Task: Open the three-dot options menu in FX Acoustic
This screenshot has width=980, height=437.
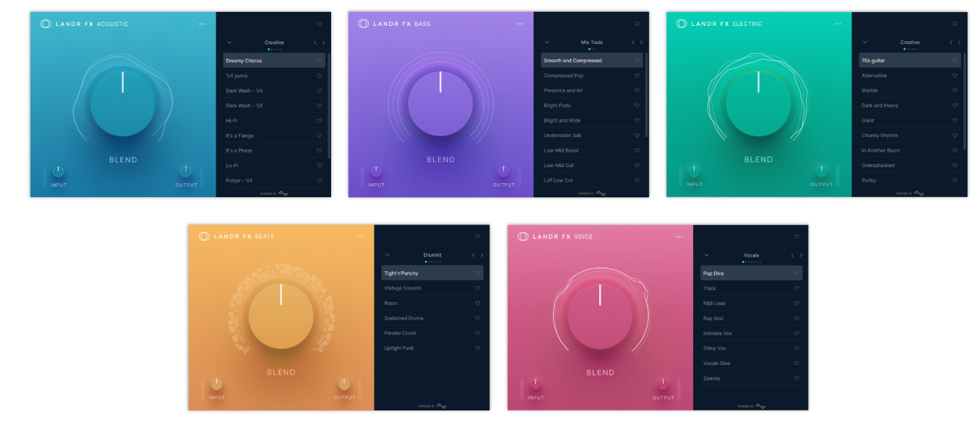Action: pyautogui.click(x=202, y=24)
